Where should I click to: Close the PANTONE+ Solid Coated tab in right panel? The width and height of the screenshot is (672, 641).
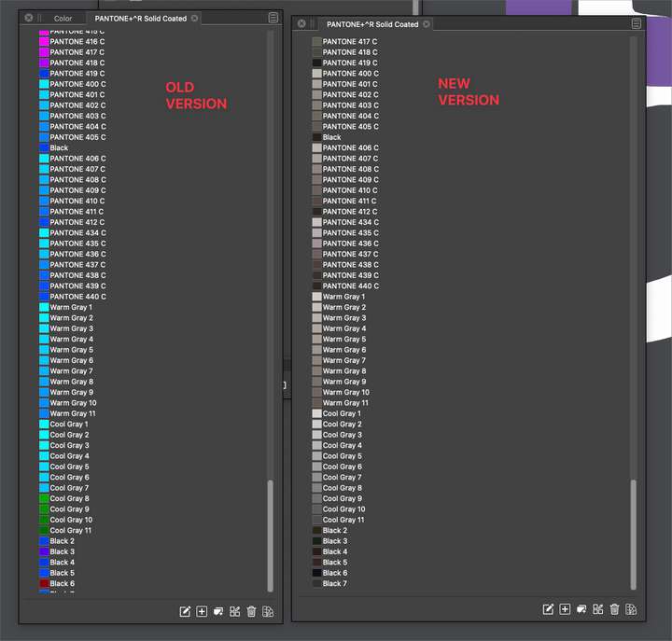(x=427, y=24)
